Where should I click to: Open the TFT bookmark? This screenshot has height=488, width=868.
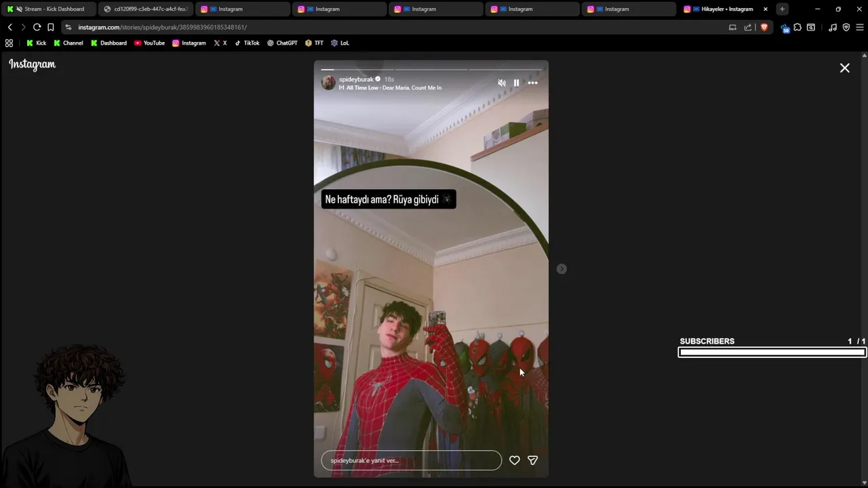(x=314, y=43)
